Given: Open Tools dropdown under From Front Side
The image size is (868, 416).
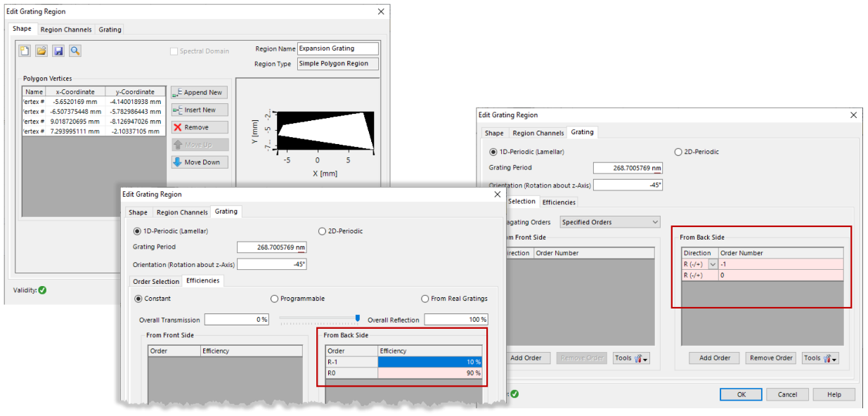Looking at the screenshot, I should coord(631,358).
